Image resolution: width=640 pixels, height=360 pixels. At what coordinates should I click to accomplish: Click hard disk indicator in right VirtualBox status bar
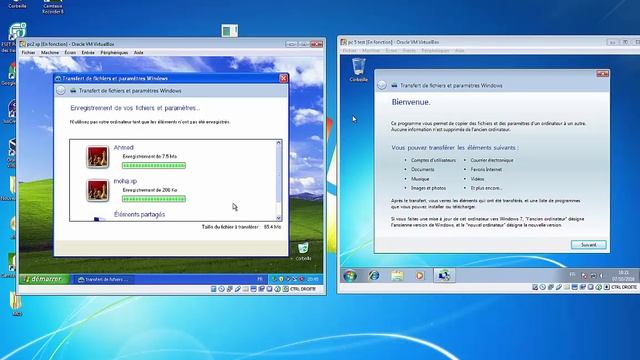(535, 287)
